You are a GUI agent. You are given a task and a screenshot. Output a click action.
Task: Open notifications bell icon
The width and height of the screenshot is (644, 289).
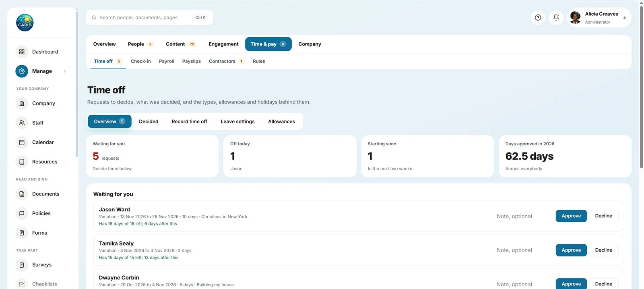click(556, 17)
